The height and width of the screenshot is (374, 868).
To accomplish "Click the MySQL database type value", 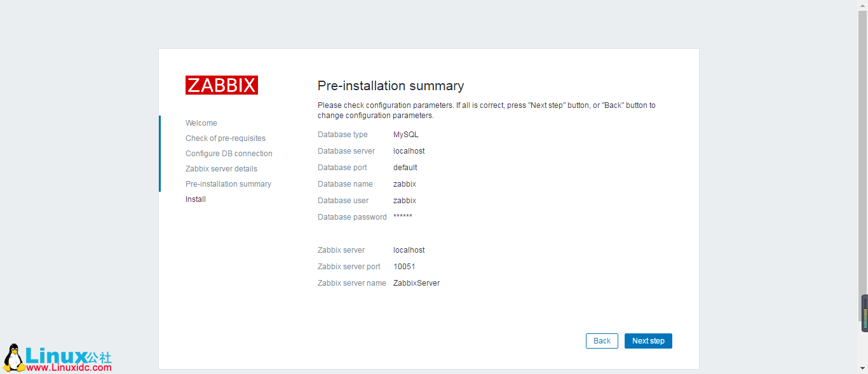I will pos(406,135).
